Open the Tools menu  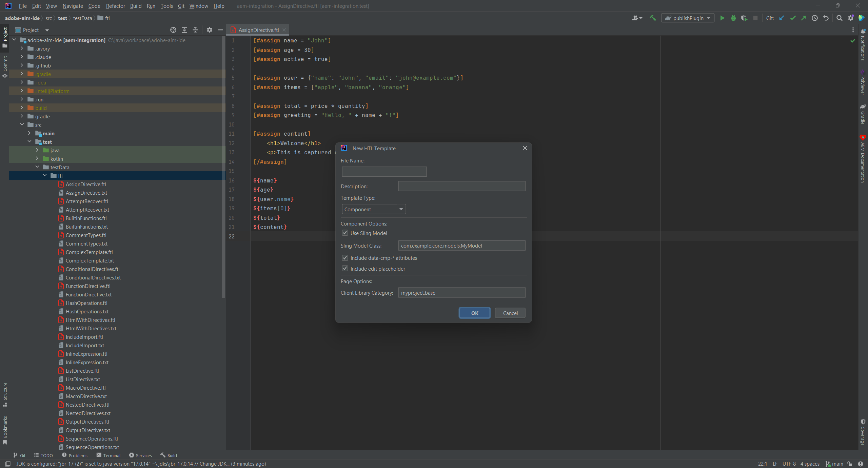coord(166,6)
